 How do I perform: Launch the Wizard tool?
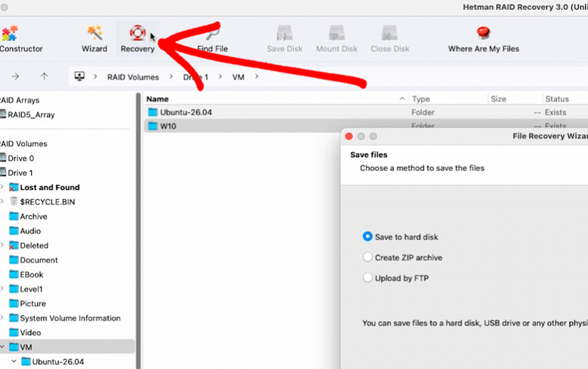tap(95, 39)
